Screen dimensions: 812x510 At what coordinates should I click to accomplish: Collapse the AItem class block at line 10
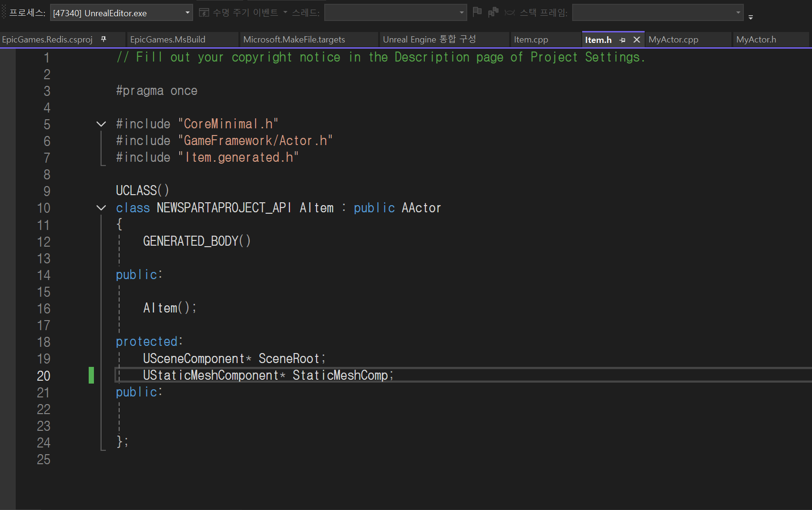click(101, 208)
